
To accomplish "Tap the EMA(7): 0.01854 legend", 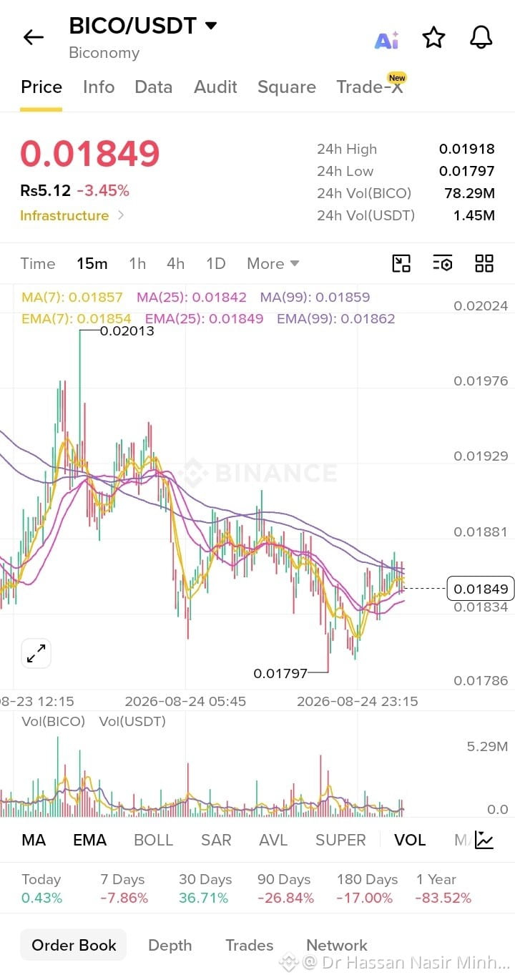I will (x=77, y=318).
